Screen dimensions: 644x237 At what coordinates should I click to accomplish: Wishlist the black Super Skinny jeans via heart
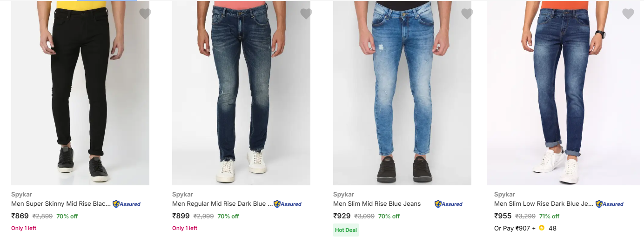[x=145, y=14]
